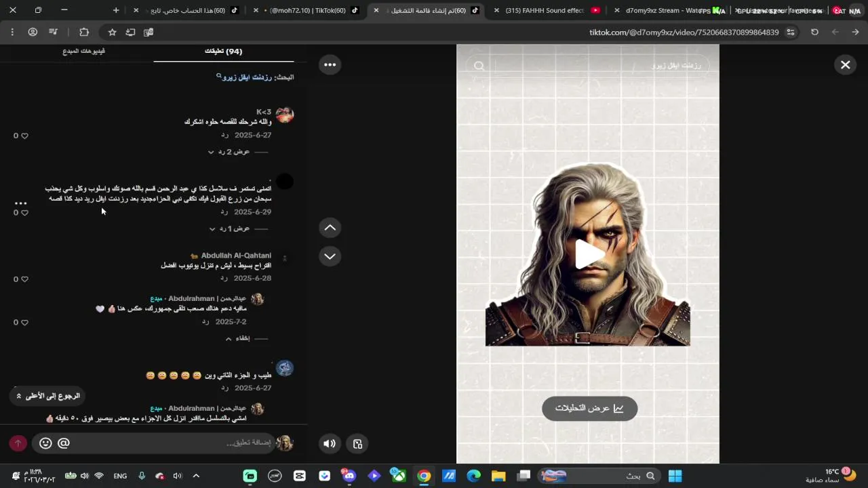Like the K<3 comment
The image size is (868, 488).
[25, 136]
